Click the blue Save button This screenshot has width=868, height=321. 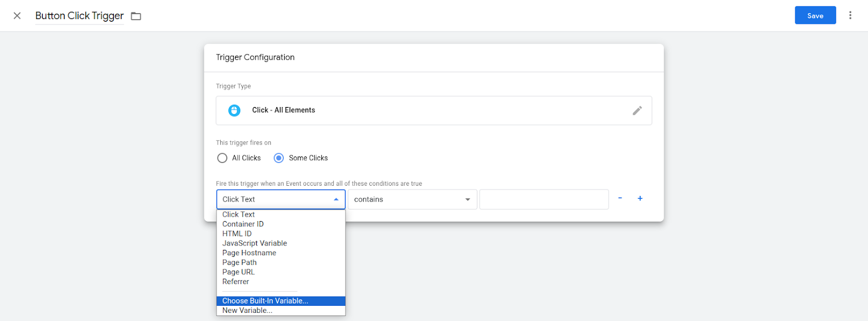pos(815,15)
